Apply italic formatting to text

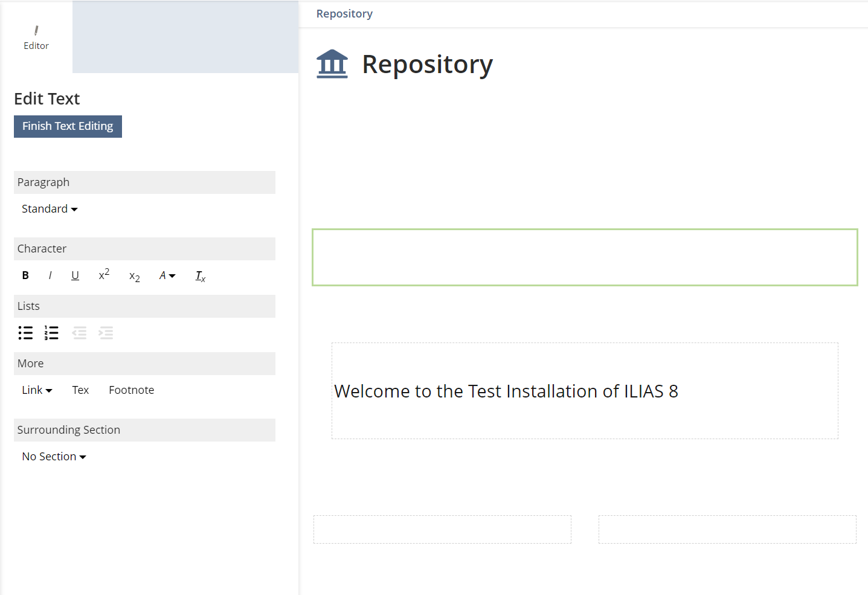[50, 275]
